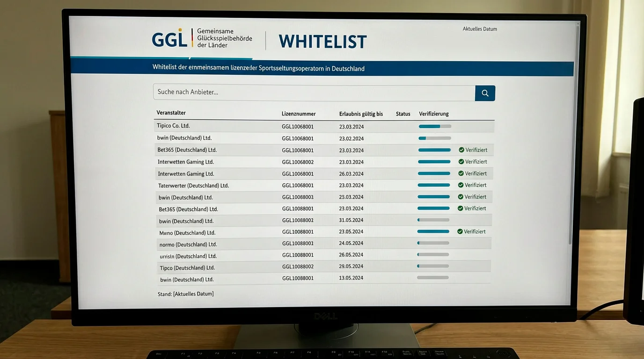Click 'Stand: [Aktuelles Datum]' footer text
Screen dimensions: 644x359
pyautogui.click(x=186, y=294)
